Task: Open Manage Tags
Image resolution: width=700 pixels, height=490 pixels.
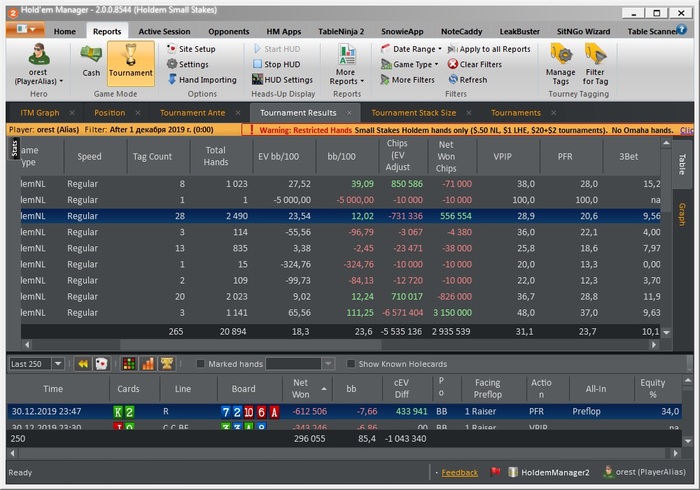Action: point(561,64)
